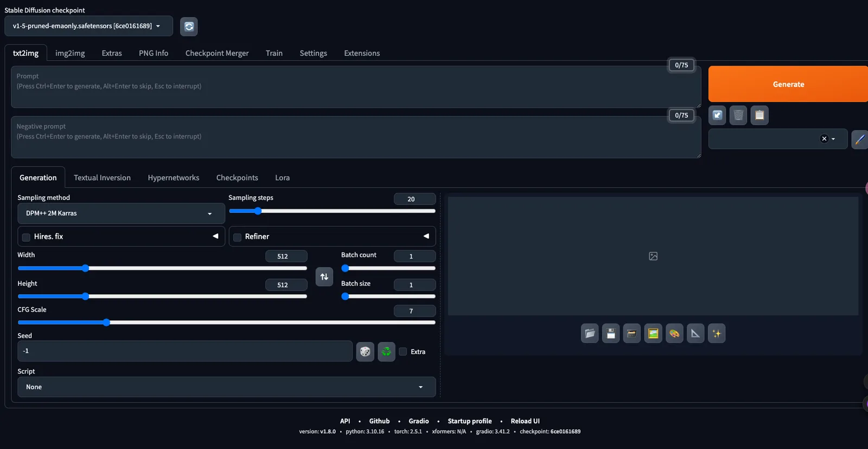
Task: Swap width and height arrows icon
Action: [x=324, y=276]
